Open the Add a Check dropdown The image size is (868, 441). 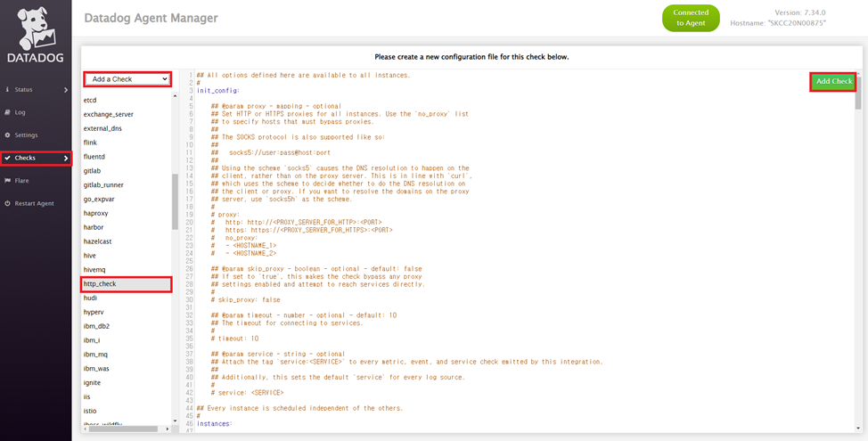click(x=127, y=79)
